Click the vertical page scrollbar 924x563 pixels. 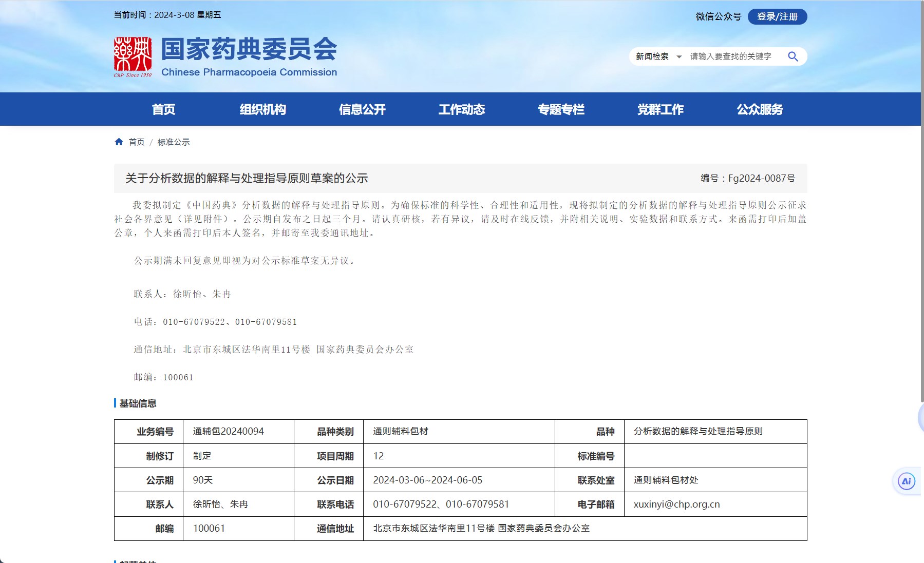pyautogui.click(x=921, y=205)
